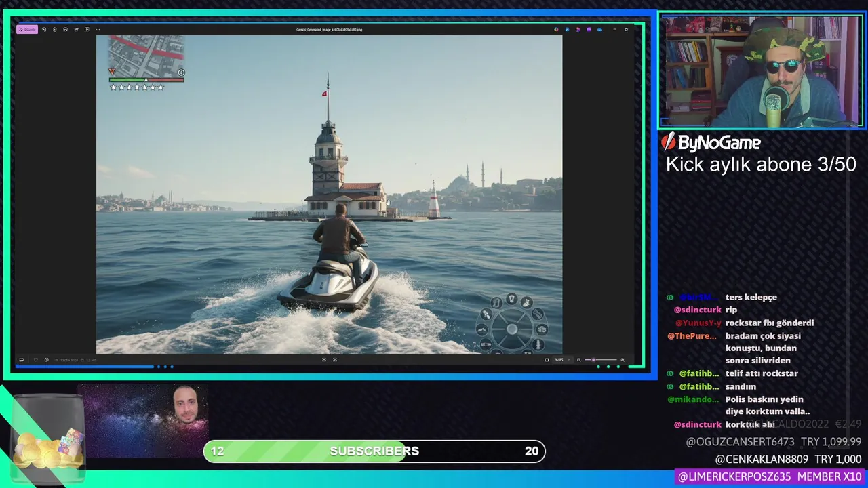Open the Clipchamp app icon in title bar
This screenshot has width=868, height=488.
pyautogui.click(x=589, y=29)
